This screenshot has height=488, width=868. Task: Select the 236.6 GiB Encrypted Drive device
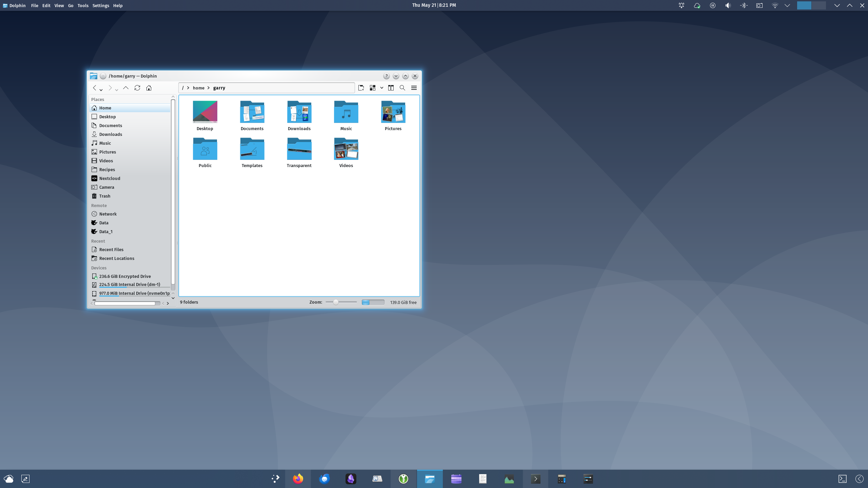[130, 276]
